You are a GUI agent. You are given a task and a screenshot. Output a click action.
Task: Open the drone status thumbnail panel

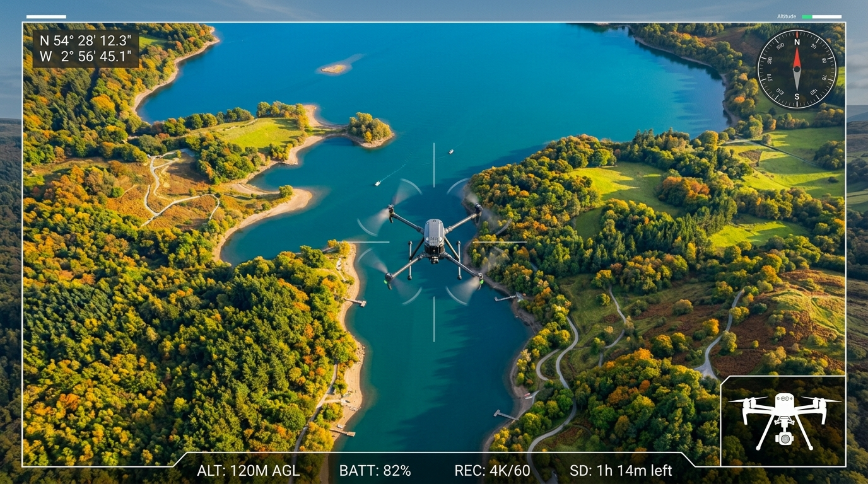pos(783,421)
